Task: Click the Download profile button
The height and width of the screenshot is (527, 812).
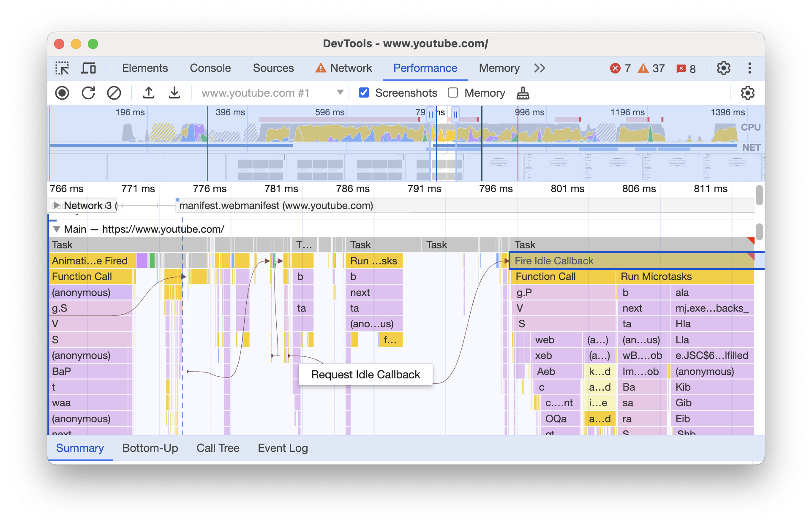Action: coord(174,92)
